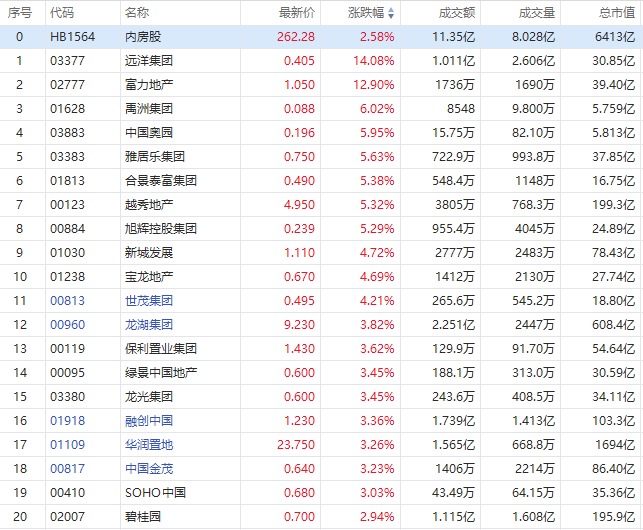Open 融创中国 stock link
The width and height of the screenshot is (643, 530).
click(x=149, y=420)
